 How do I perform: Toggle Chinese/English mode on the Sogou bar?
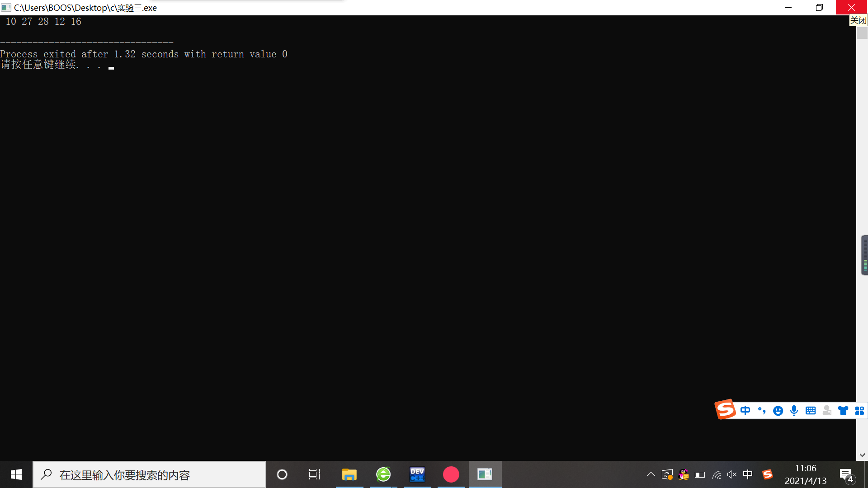tap(745, 410)
